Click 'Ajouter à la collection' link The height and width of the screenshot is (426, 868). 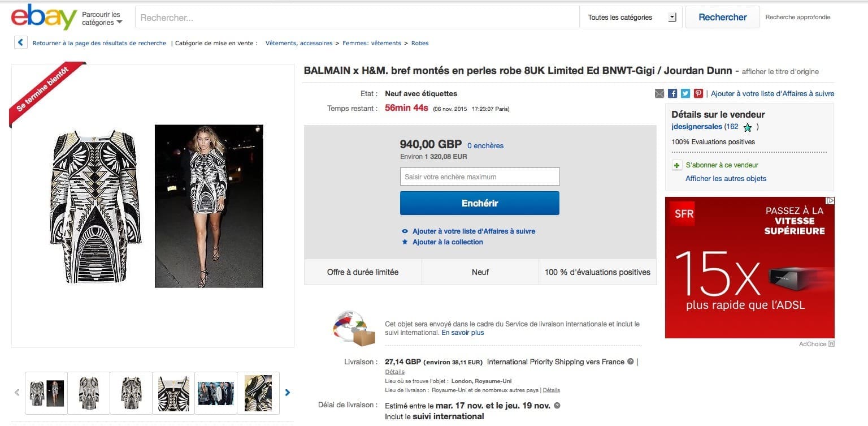(448, 242)
